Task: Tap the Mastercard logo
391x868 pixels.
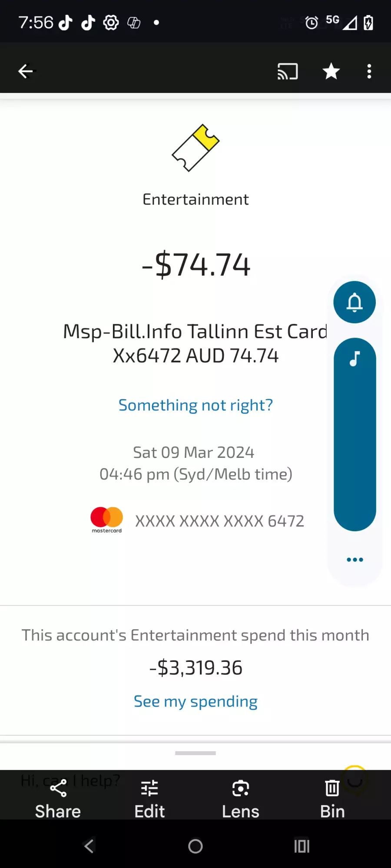Action: (106, 520)
